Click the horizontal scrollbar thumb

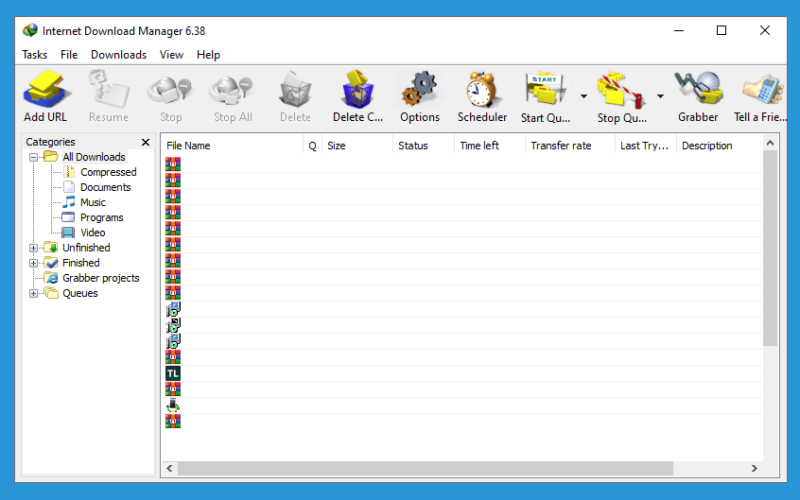[425, 468]
